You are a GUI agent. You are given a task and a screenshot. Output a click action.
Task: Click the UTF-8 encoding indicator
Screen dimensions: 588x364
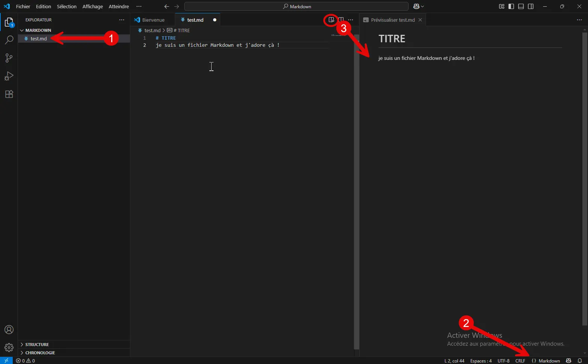(x=503, y=361)
